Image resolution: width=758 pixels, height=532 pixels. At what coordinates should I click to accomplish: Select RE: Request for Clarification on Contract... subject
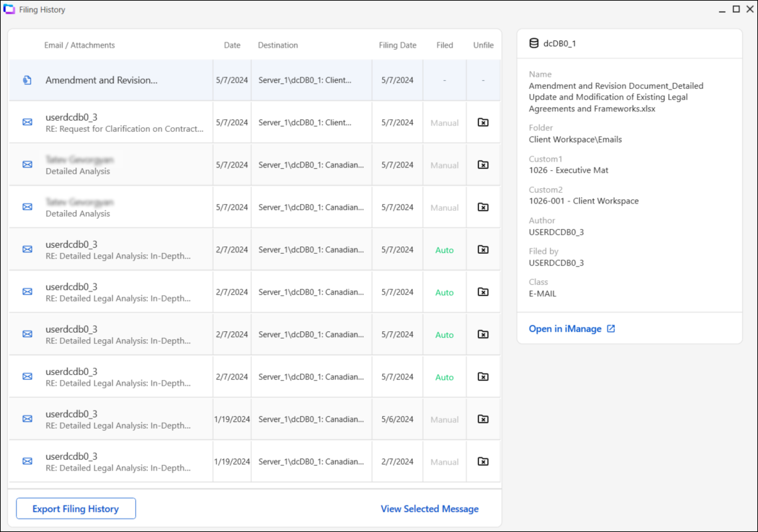point(125,129)
